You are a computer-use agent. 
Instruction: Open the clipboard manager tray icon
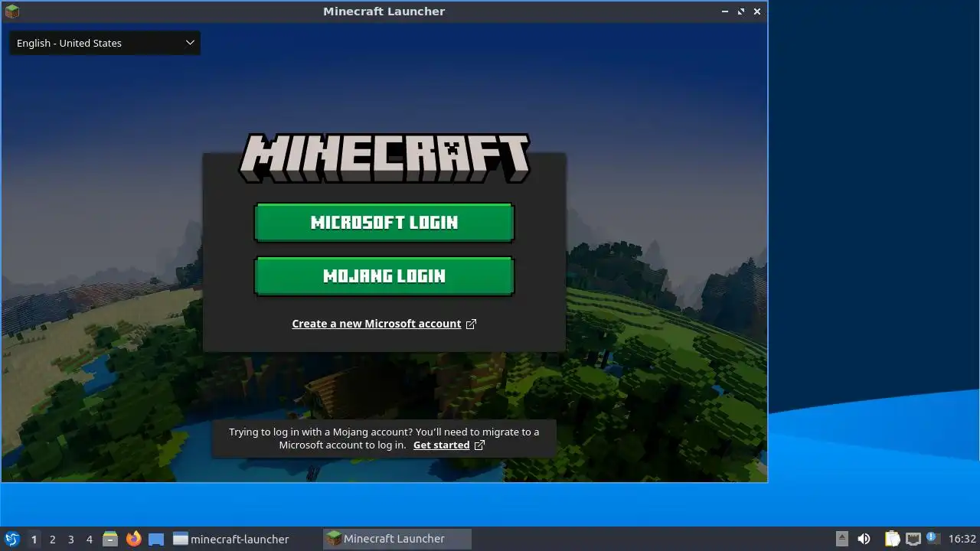point(892,539)
